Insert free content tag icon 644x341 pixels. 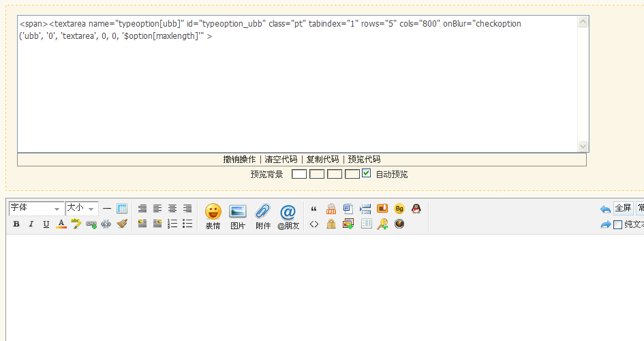(x=331, y=209)
